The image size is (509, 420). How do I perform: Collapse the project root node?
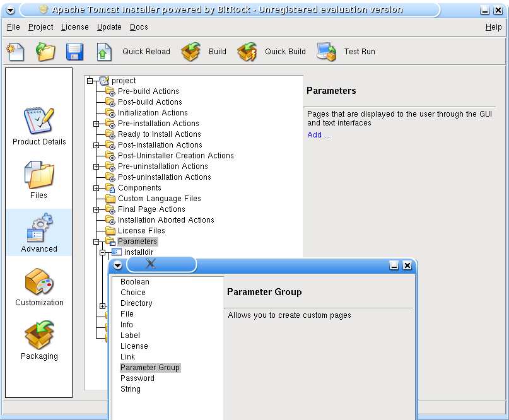[90, 81]
